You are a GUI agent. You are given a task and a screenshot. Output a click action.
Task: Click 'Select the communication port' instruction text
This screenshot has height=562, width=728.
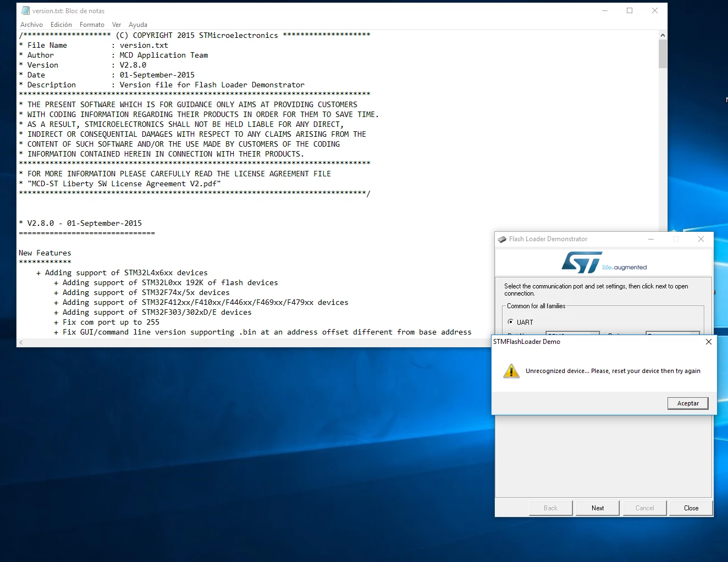coord(596,290)
